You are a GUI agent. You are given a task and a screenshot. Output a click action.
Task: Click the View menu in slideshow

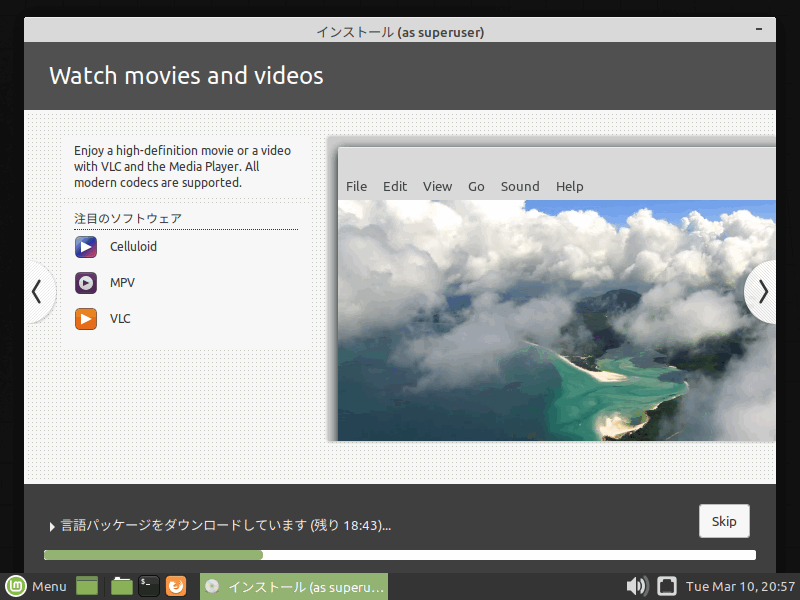pyautogui.click(x=437, y=187)
